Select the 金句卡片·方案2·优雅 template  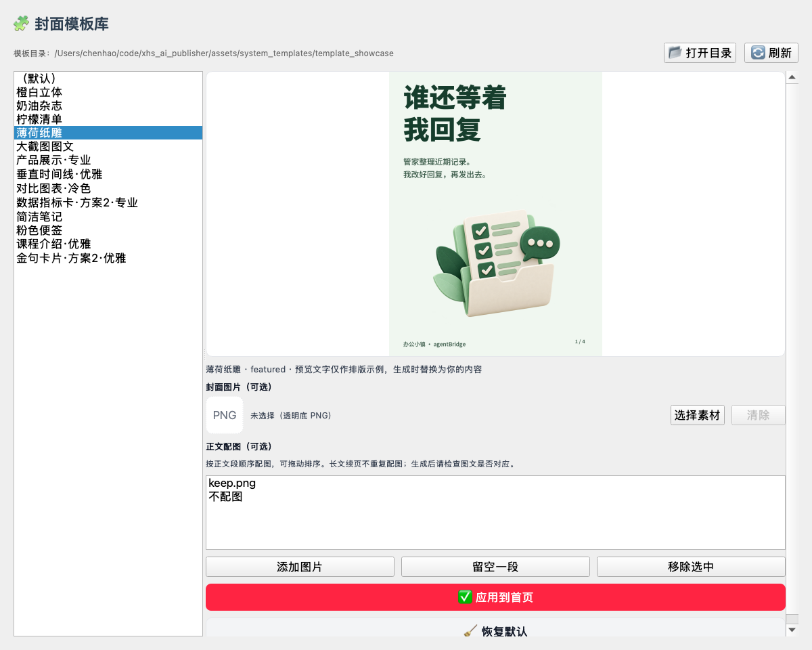pos(108,258)
